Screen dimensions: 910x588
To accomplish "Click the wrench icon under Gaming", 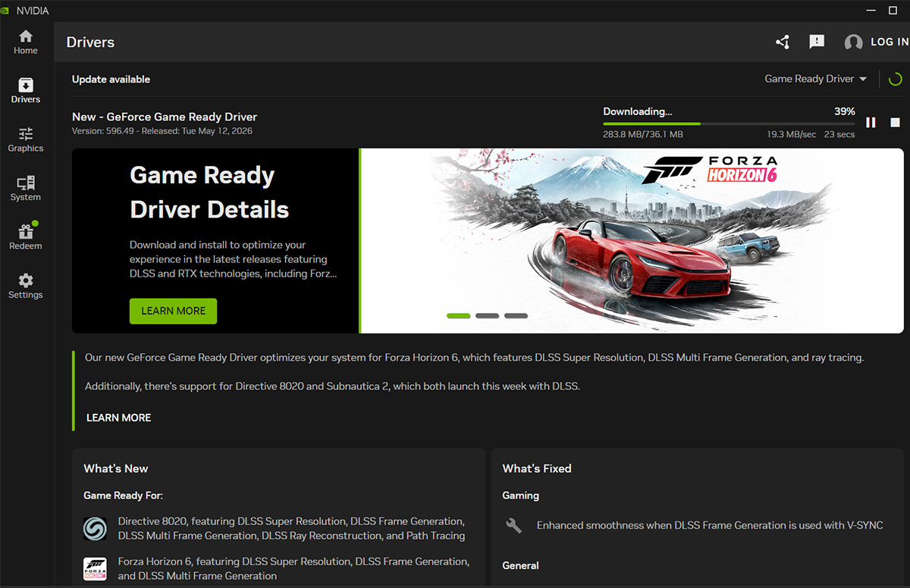I will coord(513,525).
